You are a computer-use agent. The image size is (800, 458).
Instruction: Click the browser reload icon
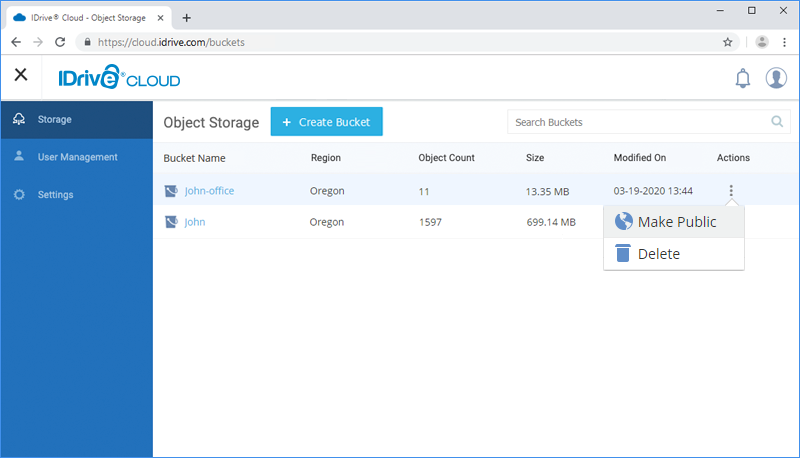click(x=60, y=43)
